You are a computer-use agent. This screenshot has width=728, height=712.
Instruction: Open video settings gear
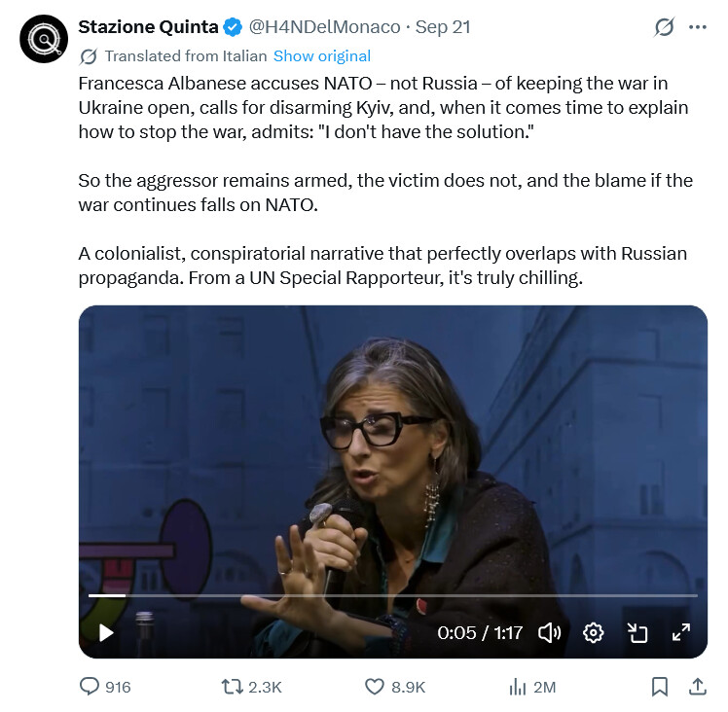[593, 632]
